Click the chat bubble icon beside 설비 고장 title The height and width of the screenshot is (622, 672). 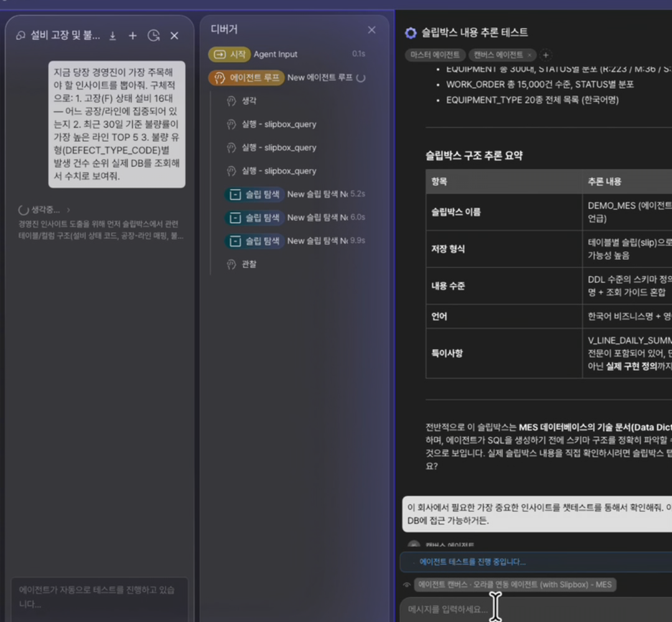(21, 35)
